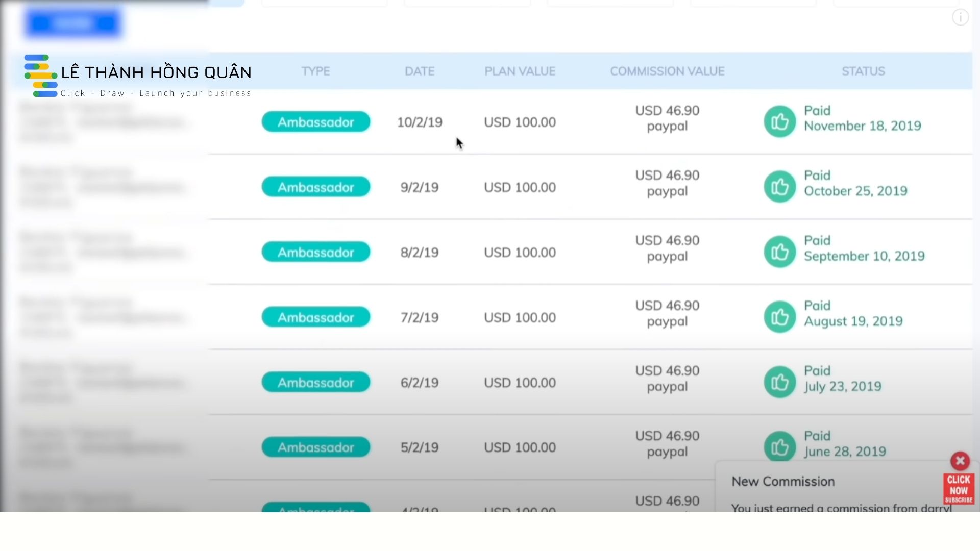Click thumbs-up icon for June 28 payment
The image size is (980, 551).
click(779, 446)
